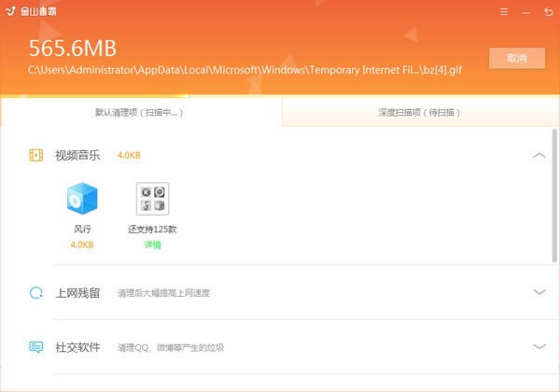Image resolution: width=560 pixels, height=392 pixels.
Task: Click the 社交软件 chat icon
Action: point(36,346)
